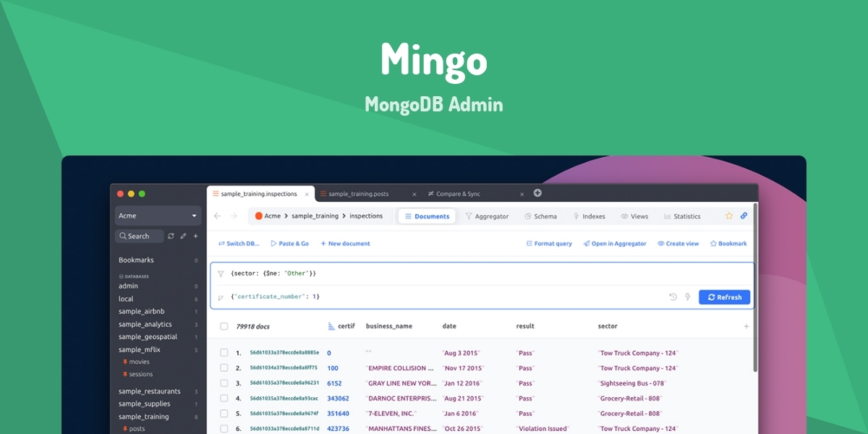The image size is (868, 434).
Task: Open the Acme connection dropdown
Action: (x=158, y=216)
